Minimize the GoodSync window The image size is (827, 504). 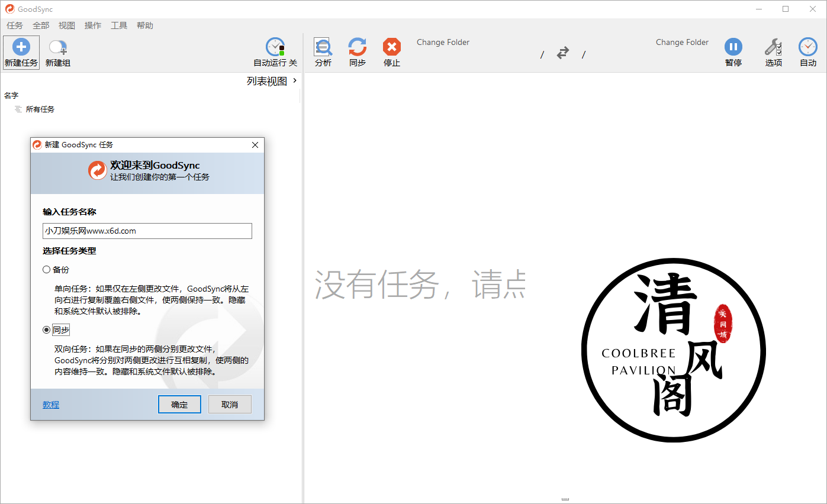(758, 9)
